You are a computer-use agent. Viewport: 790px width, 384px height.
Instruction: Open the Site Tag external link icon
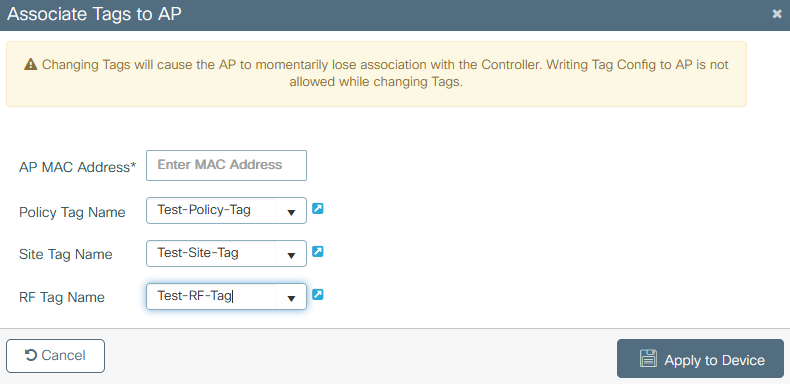[317, 251]
